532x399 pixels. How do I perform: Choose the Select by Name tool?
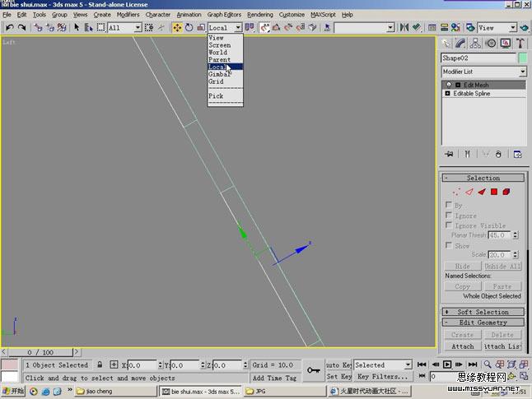pos(89,27)
